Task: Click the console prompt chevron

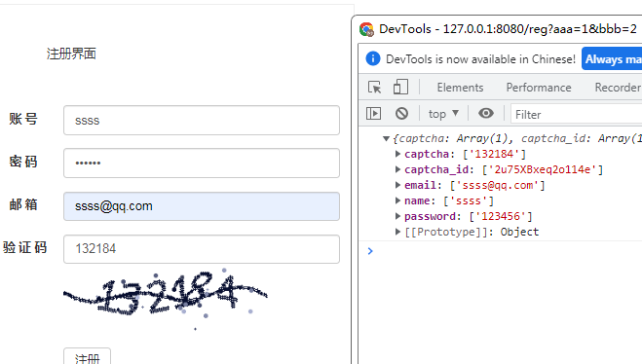Action: click(370, 251)
